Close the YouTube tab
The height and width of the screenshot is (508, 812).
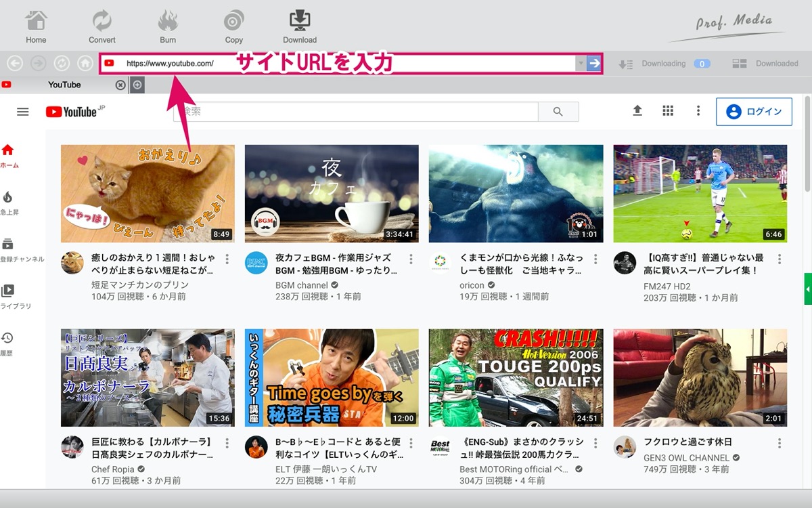(x=120, y=85)
